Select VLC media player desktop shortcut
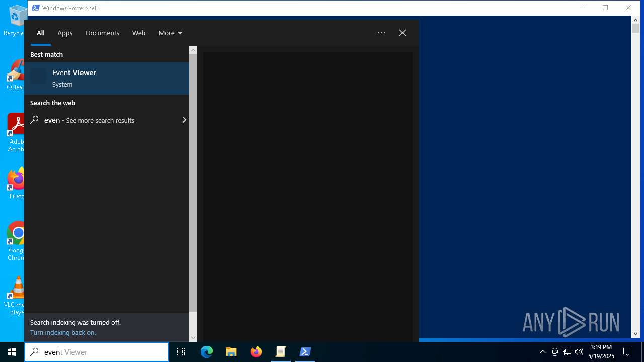This screenshot has width=644, height=362. 15,296
